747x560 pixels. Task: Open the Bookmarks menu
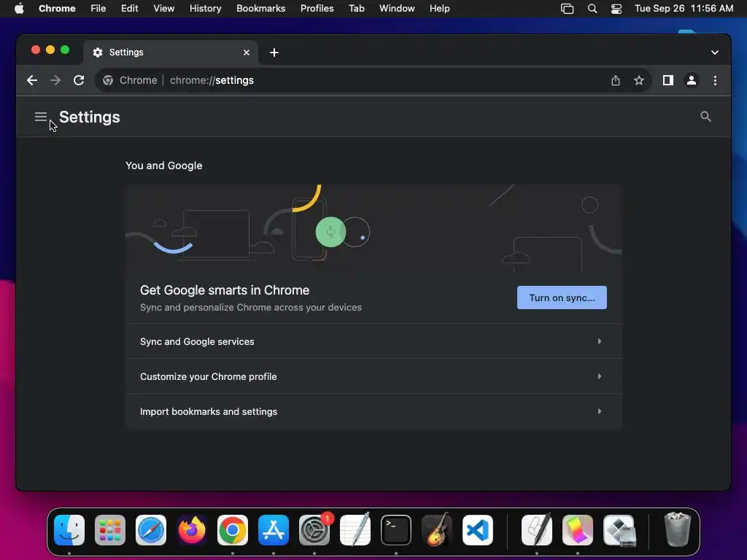(x=260, y=9)
